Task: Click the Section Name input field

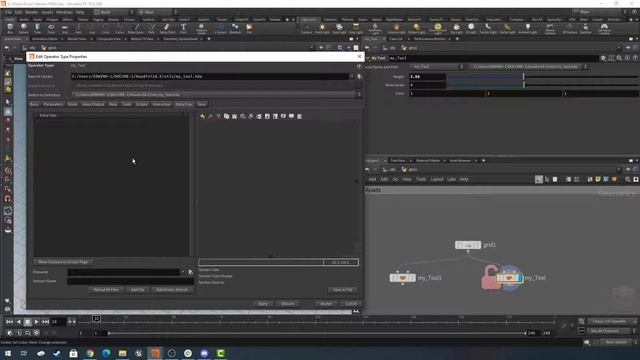Action: click(x=130, y=281)
